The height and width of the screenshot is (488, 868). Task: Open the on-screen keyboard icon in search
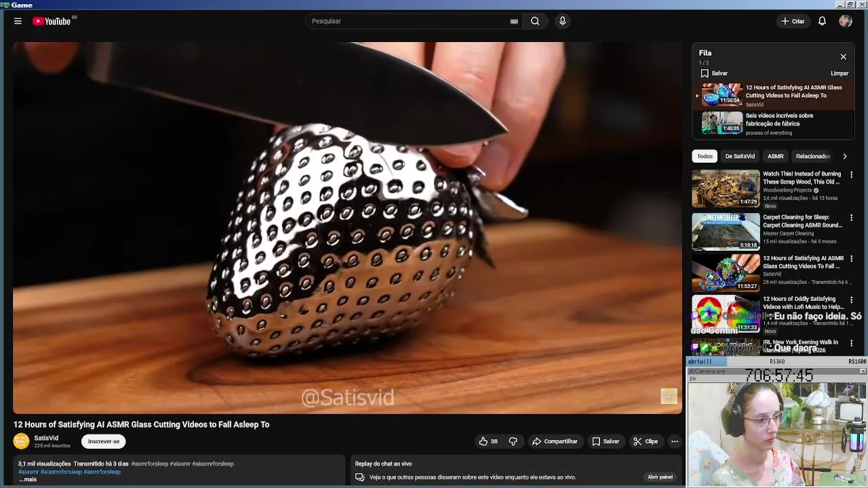tap(514, 21)
